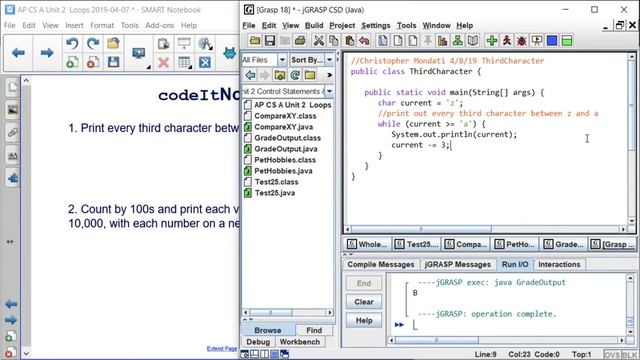The width and height of the screenshot is (640, 360).
Task: Paste using the clipboard icon in jGRASP
Action: point(349,40)
